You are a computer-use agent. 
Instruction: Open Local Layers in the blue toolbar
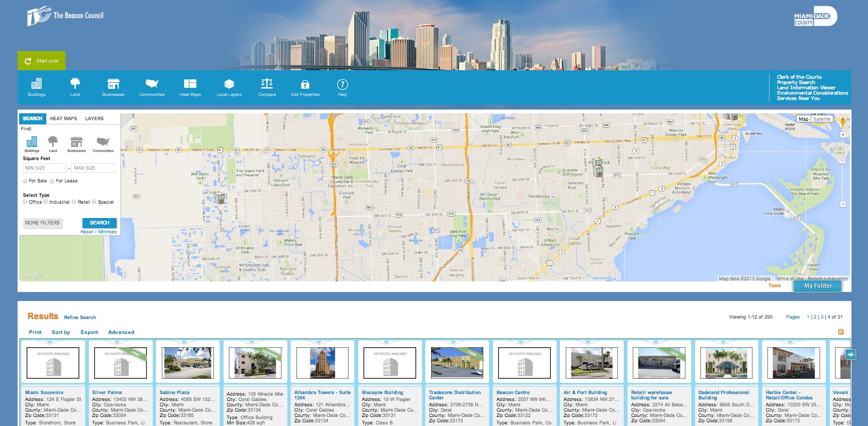click(229, 87)
